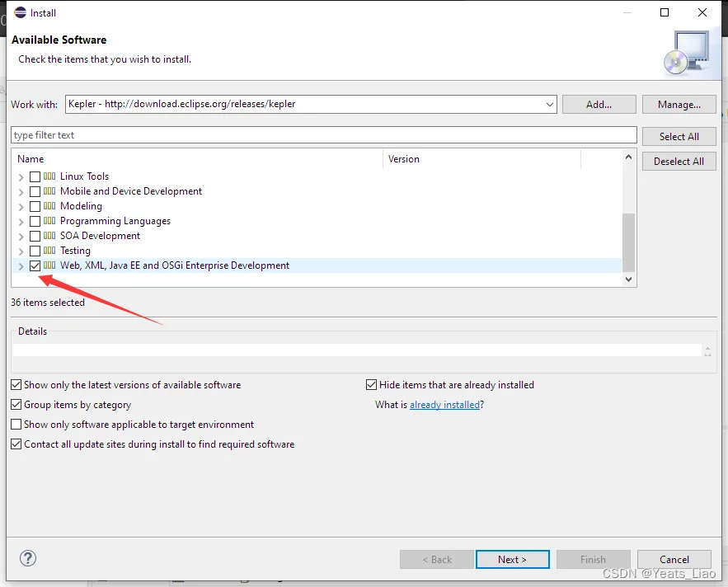The image size is (728, 587).
Task: Click the software list scrollbar up arrow
Action: [x=628, y=157]
